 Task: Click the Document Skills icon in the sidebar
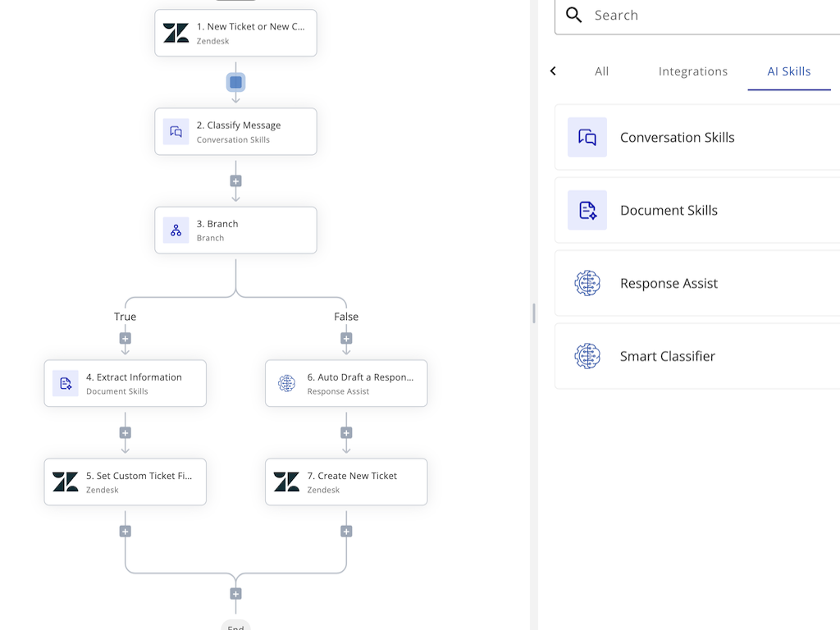point(587,210)
